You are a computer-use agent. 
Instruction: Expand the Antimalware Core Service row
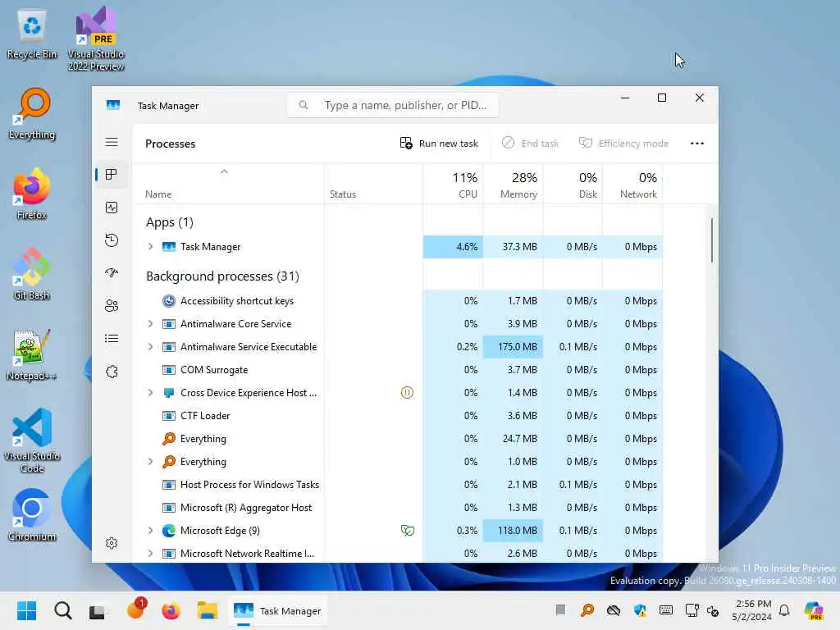151,323
